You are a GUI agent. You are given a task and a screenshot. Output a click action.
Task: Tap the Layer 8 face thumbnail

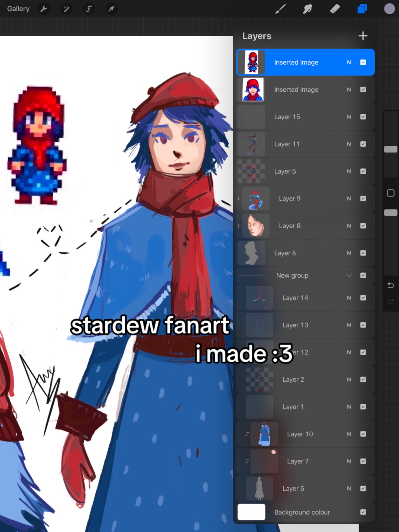point(256,226)
